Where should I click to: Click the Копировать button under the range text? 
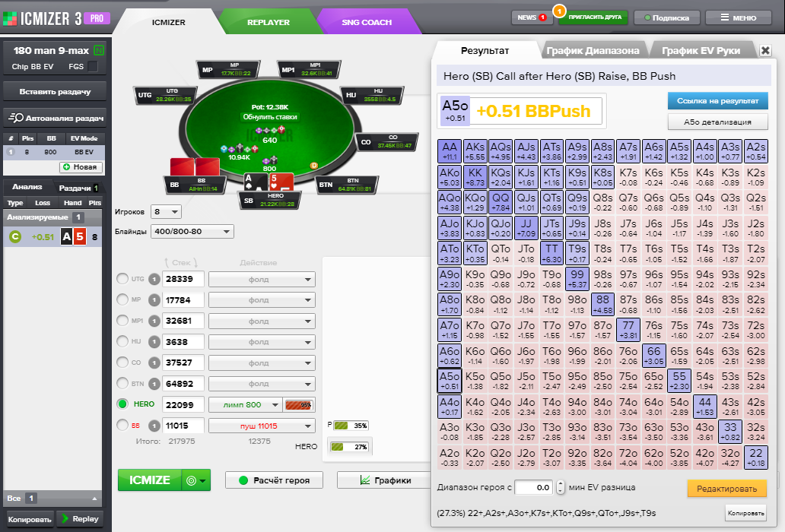click(746, 513)
